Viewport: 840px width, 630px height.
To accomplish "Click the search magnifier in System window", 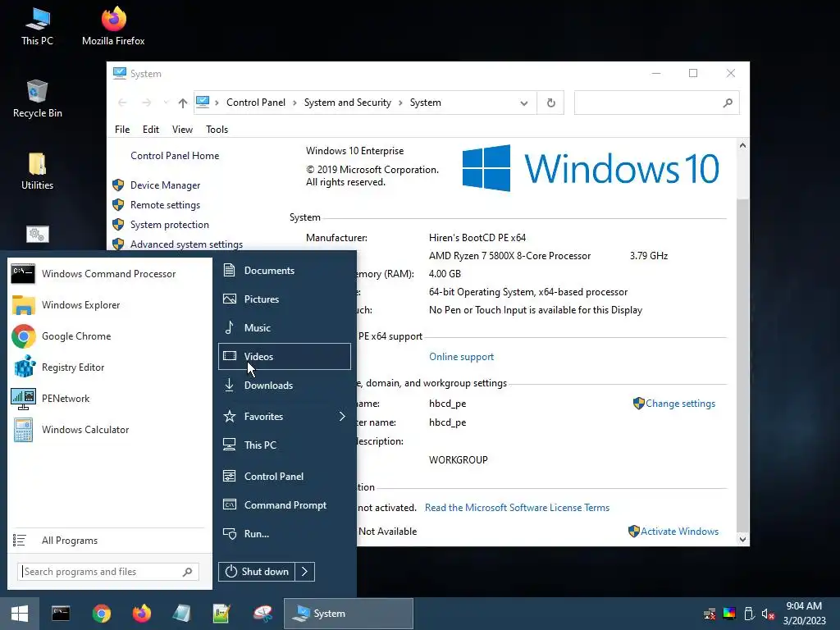I will (728, 103).
